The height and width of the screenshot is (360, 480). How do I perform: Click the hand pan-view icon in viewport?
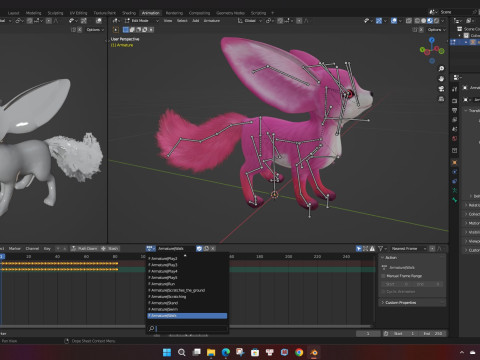point(441,79)
